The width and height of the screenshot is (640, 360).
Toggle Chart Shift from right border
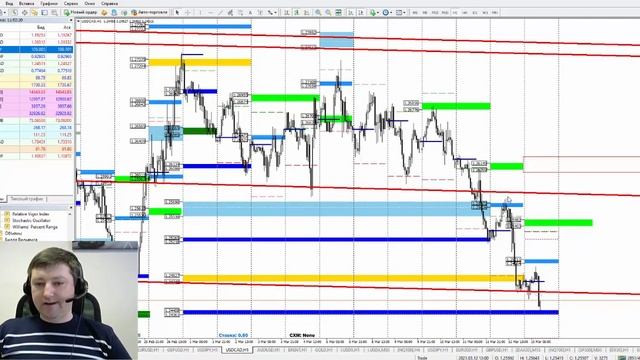[x=360, y=13]
